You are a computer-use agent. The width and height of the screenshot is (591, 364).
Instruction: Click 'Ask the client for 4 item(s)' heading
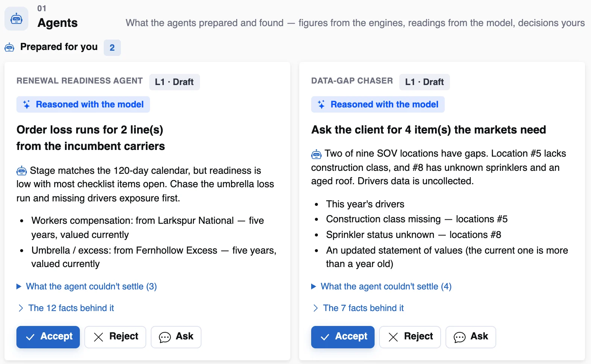(x=429, y=130)
